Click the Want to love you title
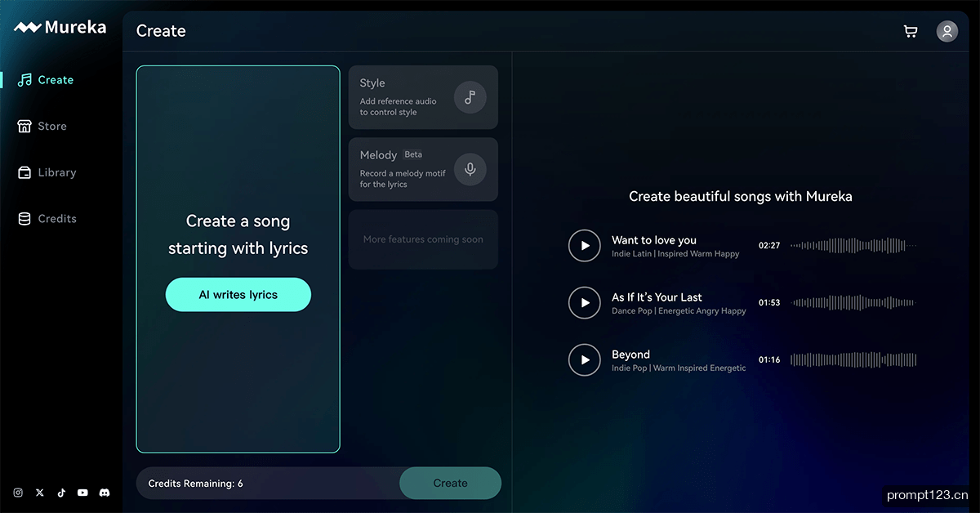Screen dimensions: 980x513 (x=654, y=240)
